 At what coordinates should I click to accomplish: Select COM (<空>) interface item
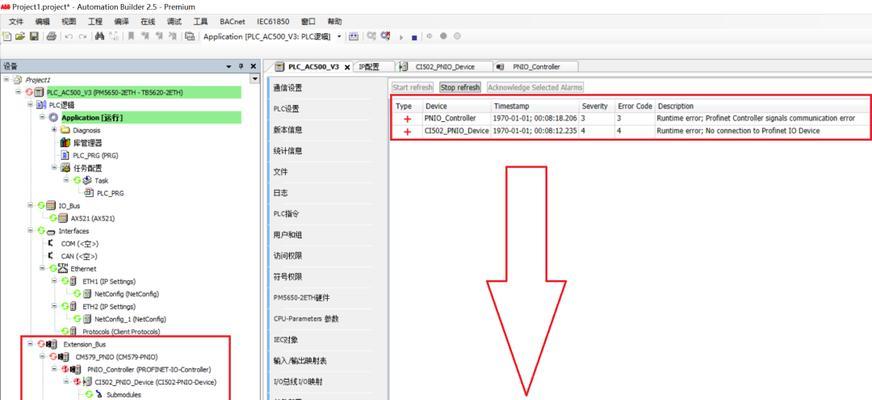(80, 244)
